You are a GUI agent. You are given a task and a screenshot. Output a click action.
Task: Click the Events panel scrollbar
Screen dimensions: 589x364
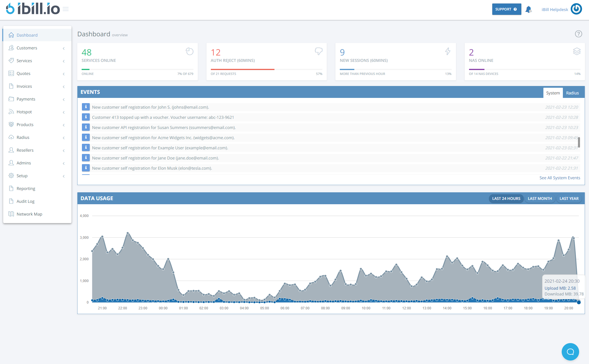(579, 142)
